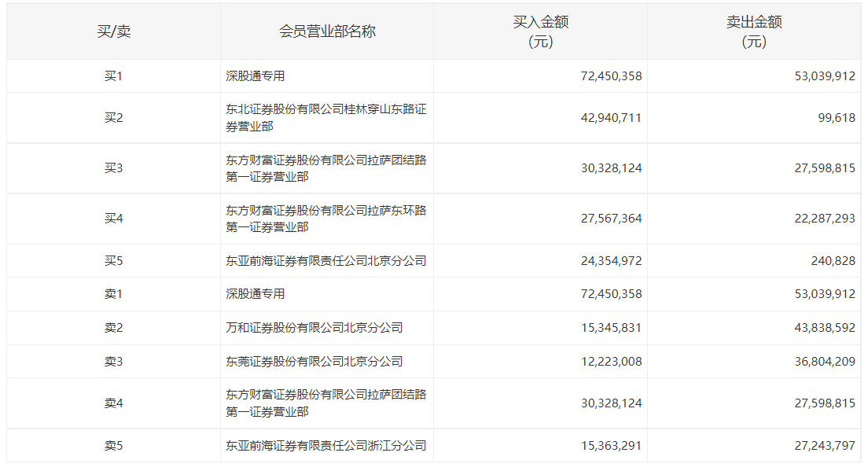Click sell amount 240,828

[x=833, y=261]
